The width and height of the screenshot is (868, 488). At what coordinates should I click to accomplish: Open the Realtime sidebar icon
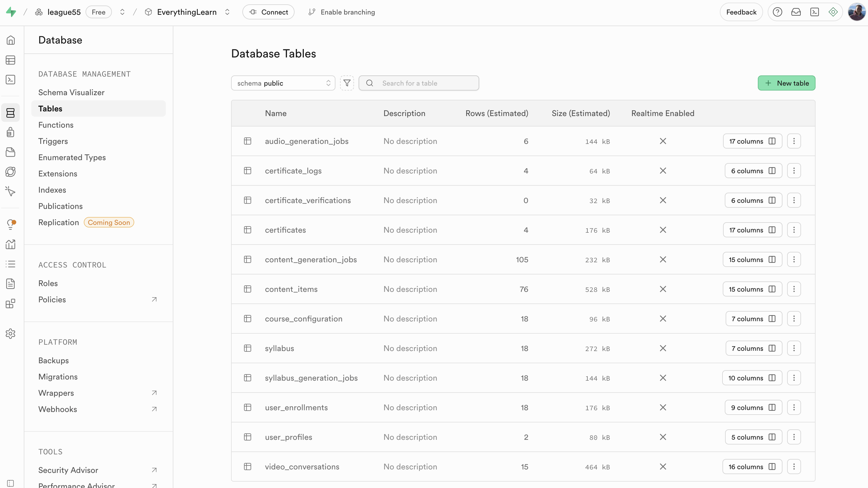[x=10, y=191]
